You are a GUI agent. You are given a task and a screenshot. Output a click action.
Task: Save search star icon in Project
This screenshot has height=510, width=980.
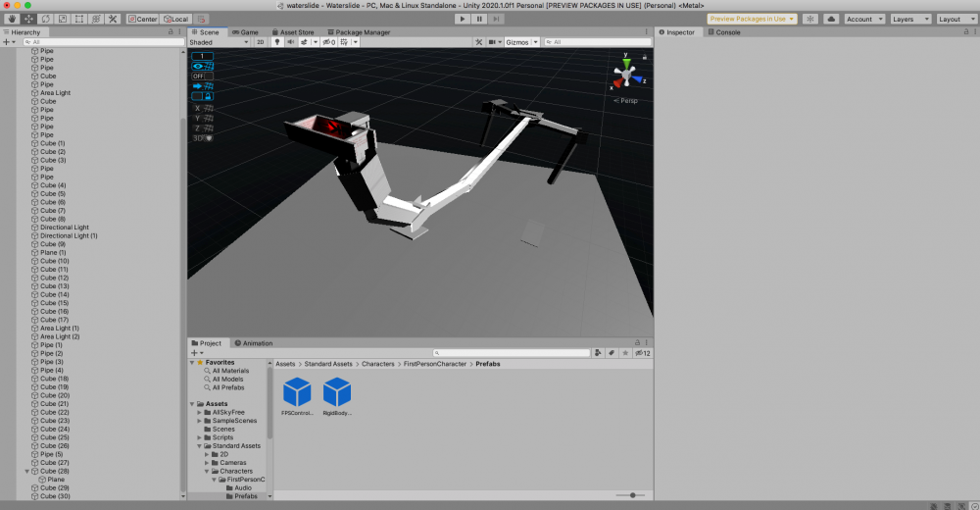pyautogui.click(x=625, y=353)
